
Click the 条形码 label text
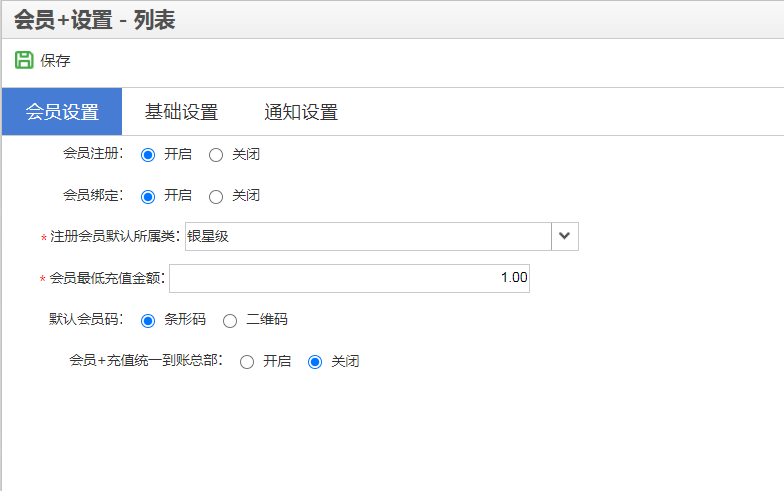pos(185,319)
